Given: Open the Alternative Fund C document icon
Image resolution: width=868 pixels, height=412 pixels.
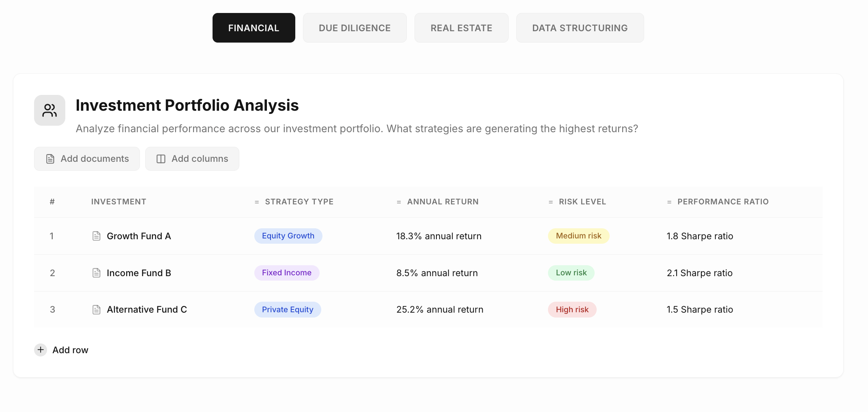Looking at the screenshot, I should point(96,309).
